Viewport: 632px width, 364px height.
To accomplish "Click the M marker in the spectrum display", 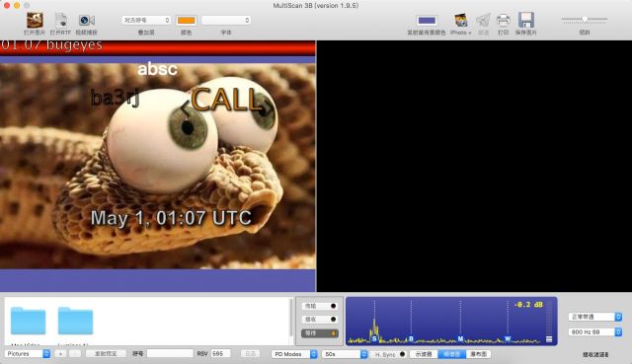I will tap(460, 339).
